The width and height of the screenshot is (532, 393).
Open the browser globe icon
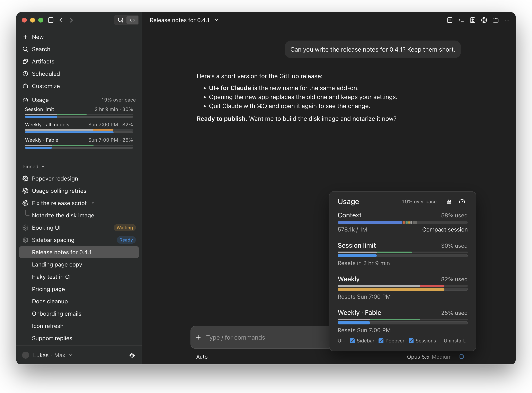tap(484, 20)
